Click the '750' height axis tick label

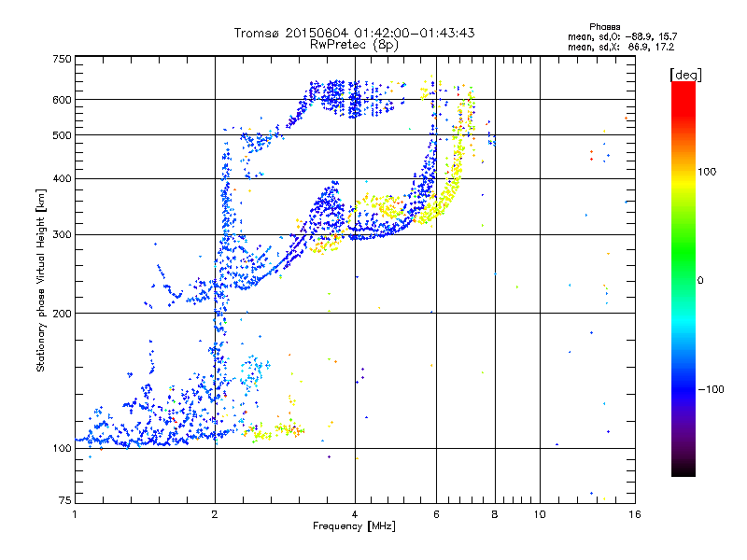point(62,59)
